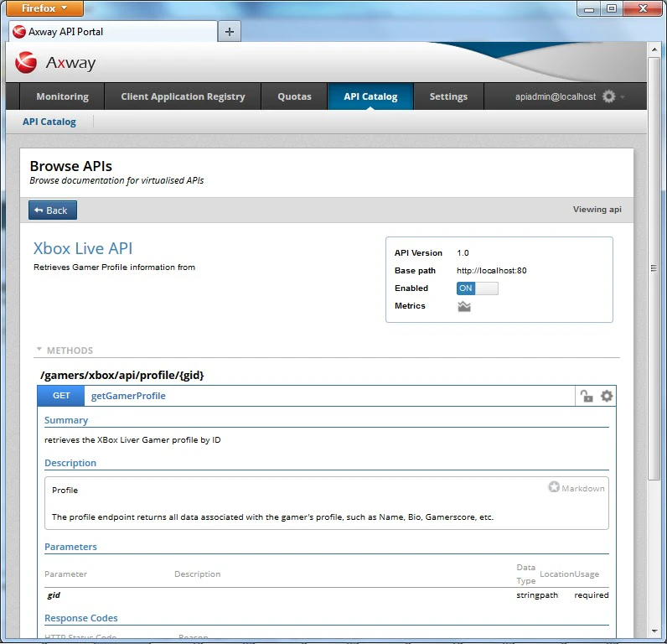Click the scrollbar up arrow
The width and height of the screenshot is (667, 644).
click(654, 49)
